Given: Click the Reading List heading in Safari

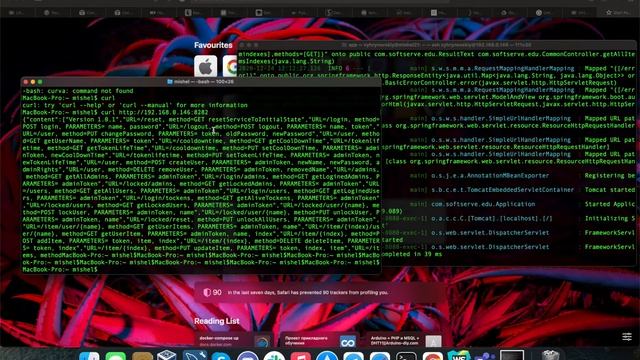Looking at the screenshot, I should click(216, 321).
